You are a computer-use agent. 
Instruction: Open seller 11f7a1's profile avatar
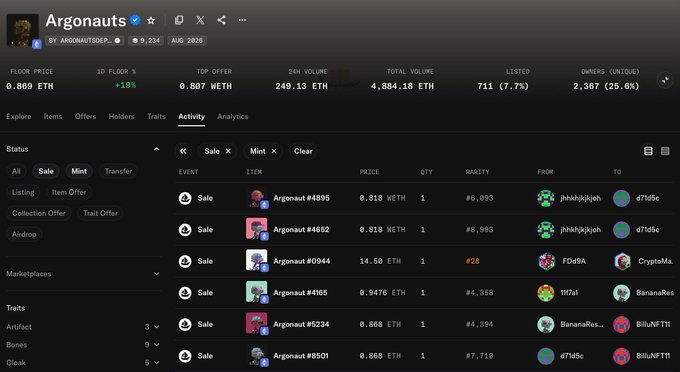[x=546, y=293]
